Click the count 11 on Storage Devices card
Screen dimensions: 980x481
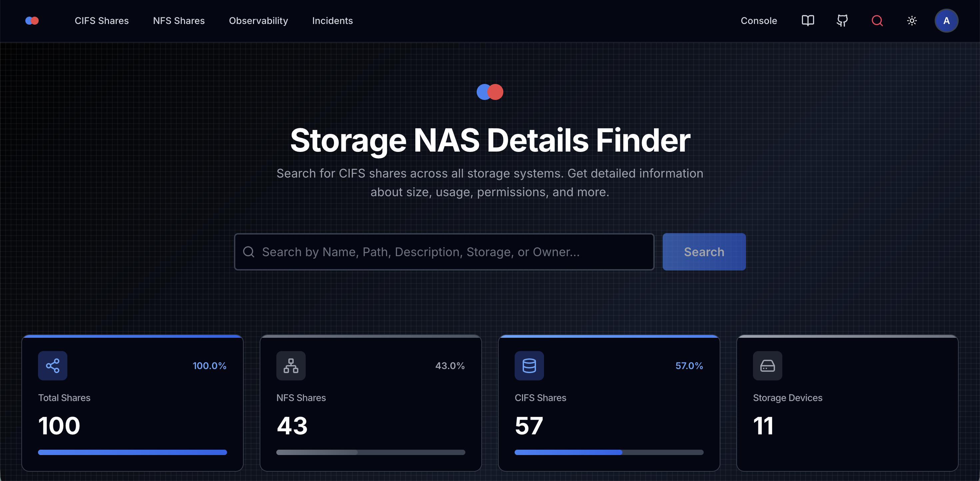[x=763, y=425]
